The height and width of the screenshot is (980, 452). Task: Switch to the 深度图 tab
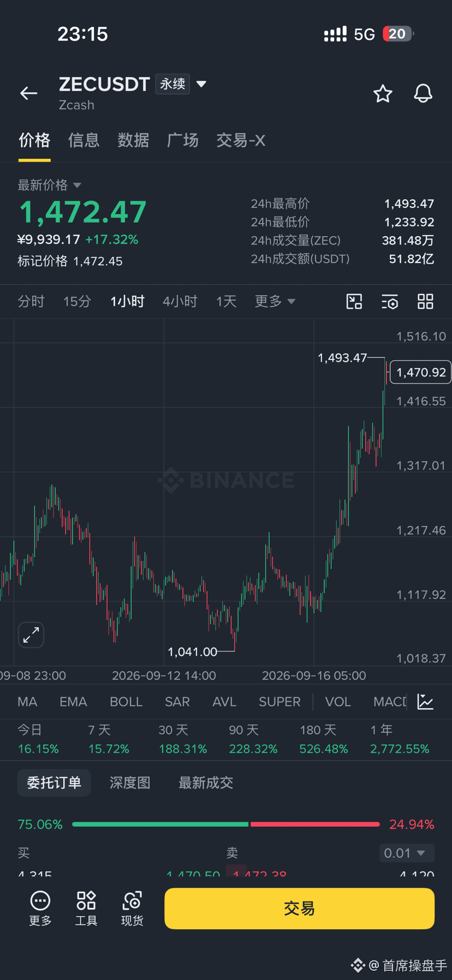coord(130,782)
